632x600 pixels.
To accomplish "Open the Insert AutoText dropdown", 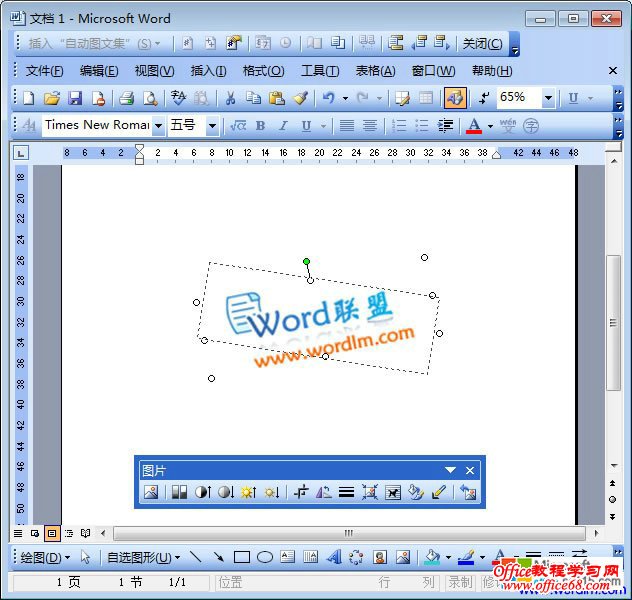I will 94,44.
